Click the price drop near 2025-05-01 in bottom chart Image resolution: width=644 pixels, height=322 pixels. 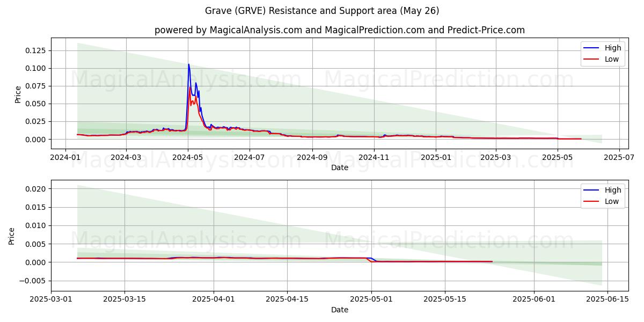[x=372, y=260]
